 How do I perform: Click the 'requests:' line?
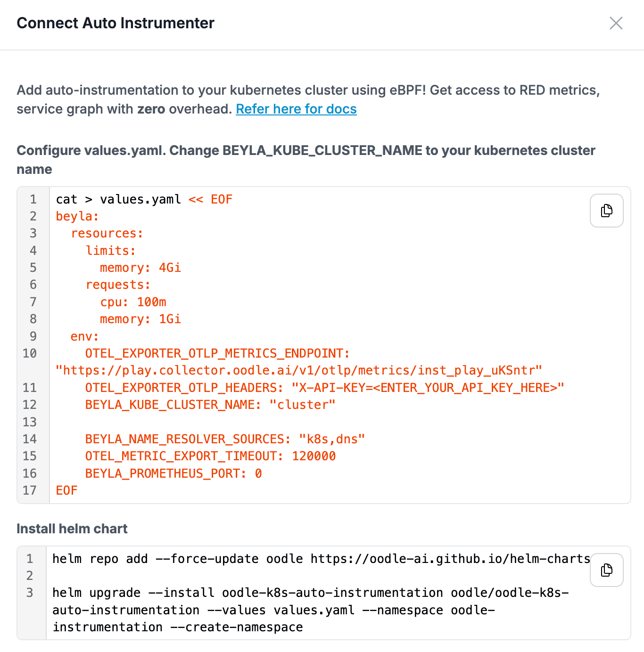[x=118, y=285]
